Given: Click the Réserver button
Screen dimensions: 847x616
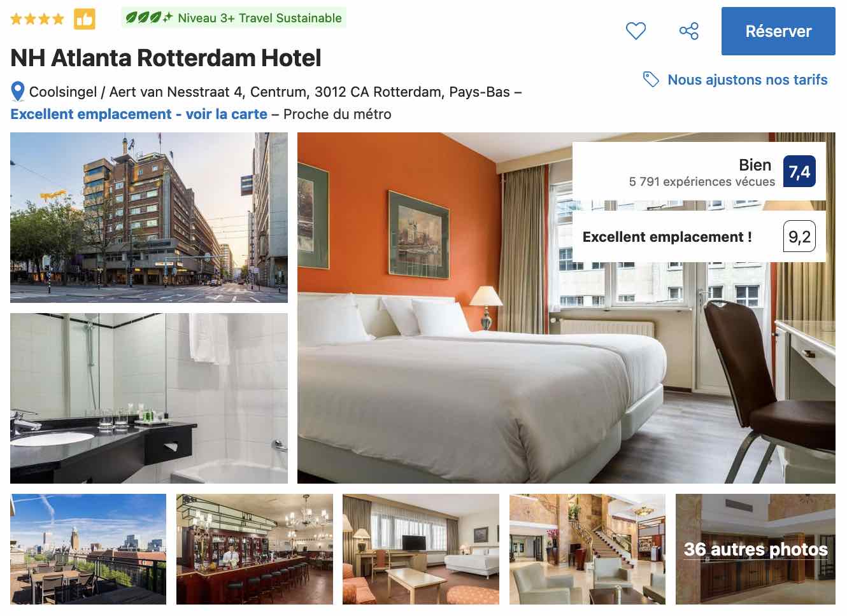Looking at the screenshot, I should click(778, 31).
